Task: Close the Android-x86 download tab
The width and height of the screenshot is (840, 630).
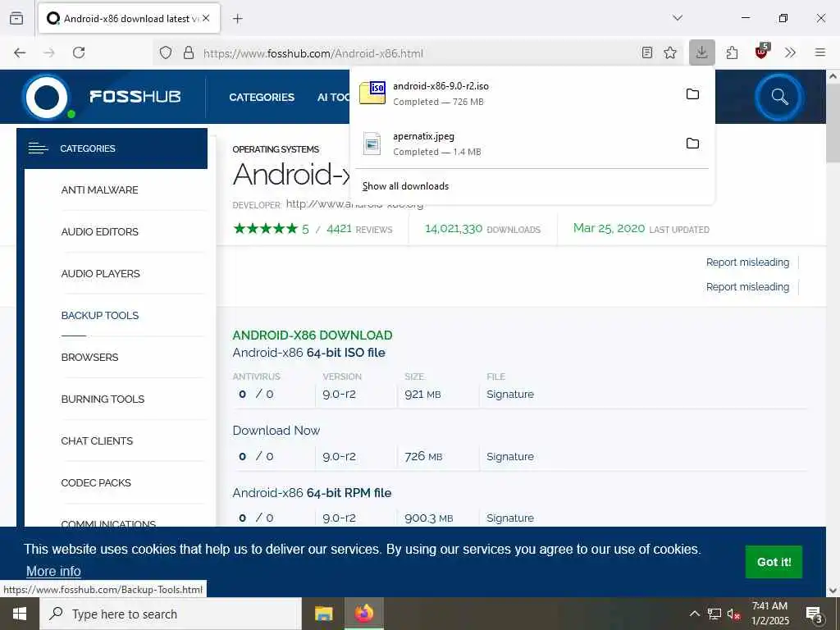Action: (206, 18)
